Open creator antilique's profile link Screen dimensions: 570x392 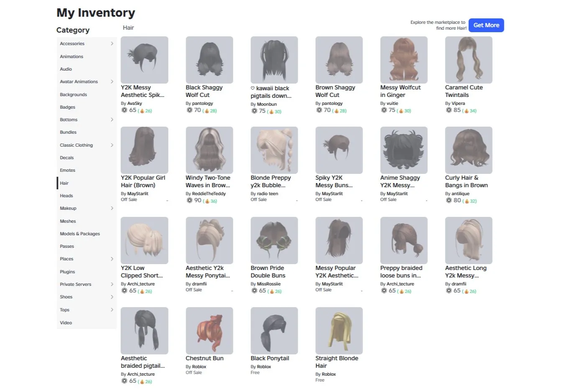[x=460, y=193]
